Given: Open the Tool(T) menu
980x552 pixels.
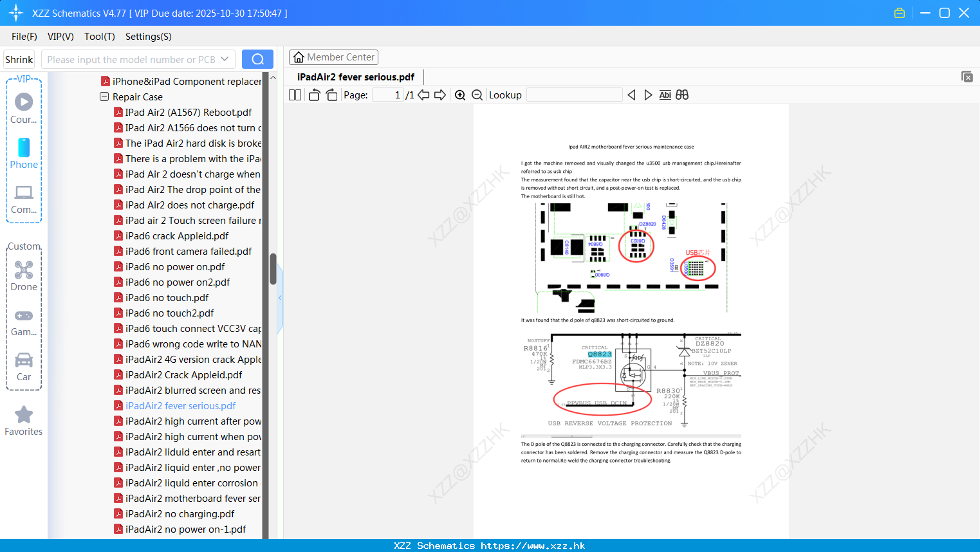Looking at the screenshot, I should coord(100,36).
